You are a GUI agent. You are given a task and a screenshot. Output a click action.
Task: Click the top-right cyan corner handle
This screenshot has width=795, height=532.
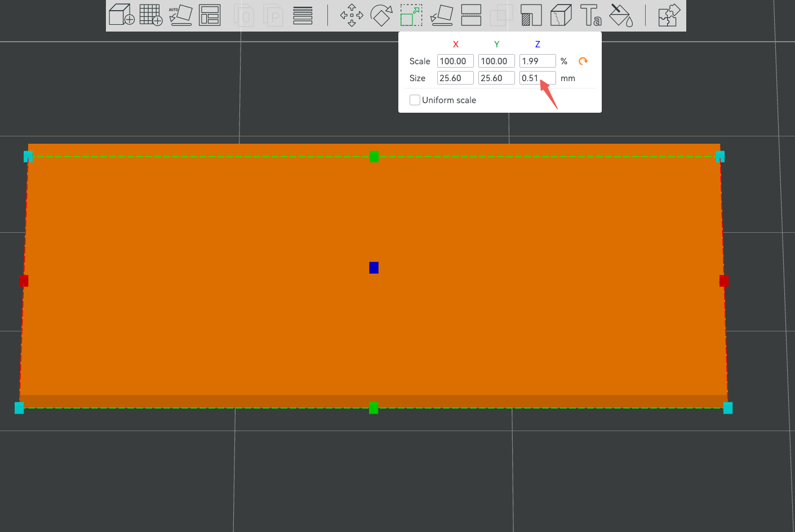coord(720,156)
